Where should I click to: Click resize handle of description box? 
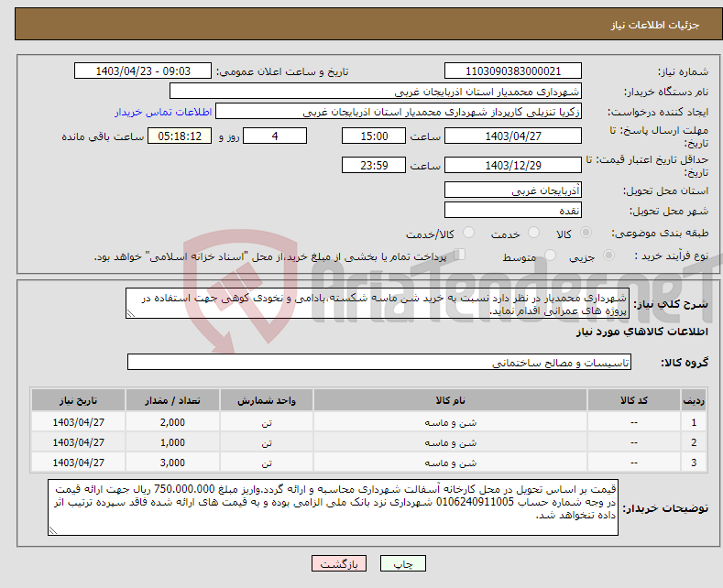130,314
